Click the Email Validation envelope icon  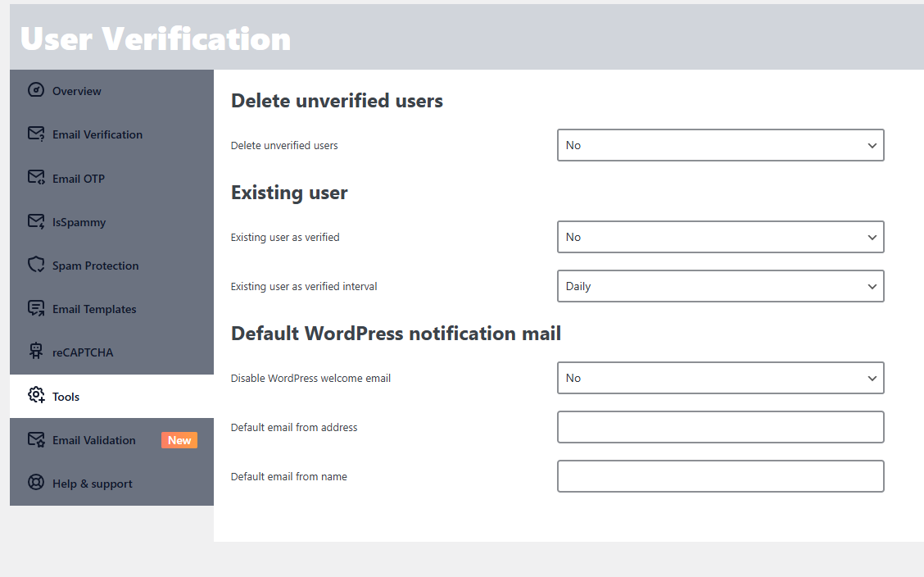coord(36,439)
